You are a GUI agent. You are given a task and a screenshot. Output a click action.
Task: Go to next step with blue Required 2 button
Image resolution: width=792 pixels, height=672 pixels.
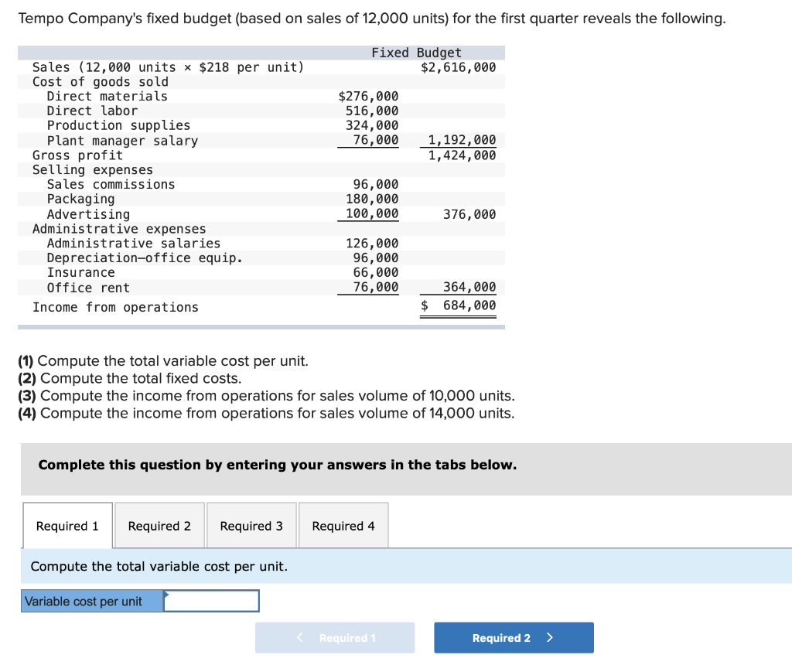click(x=514, y=638)
